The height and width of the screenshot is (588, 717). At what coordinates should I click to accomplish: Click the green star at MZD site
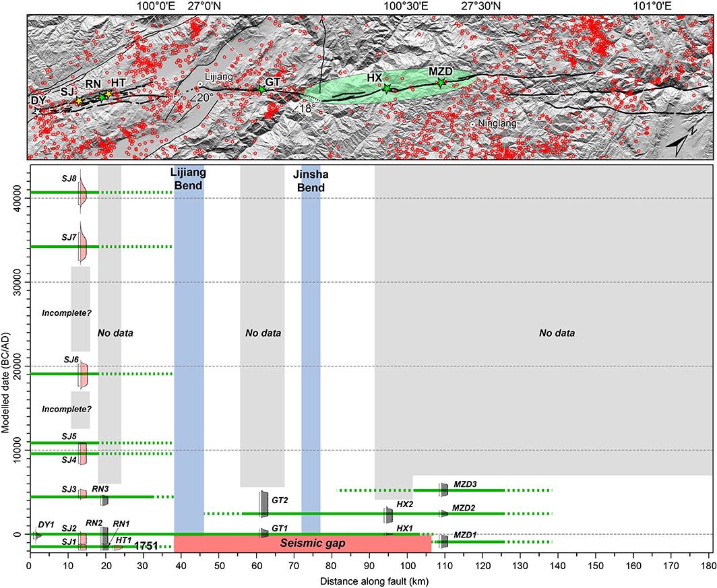click(x=441, y=83)
